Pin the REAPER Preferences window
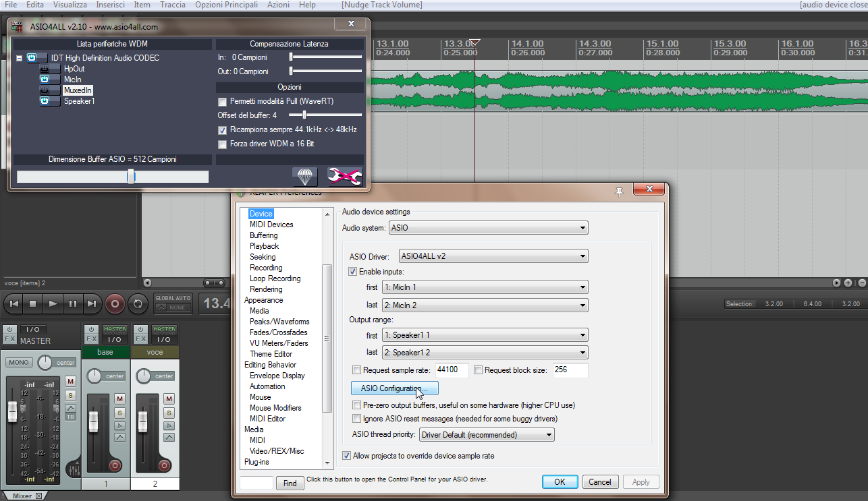Viewport: 868px width, 501px height. [619, 192]
